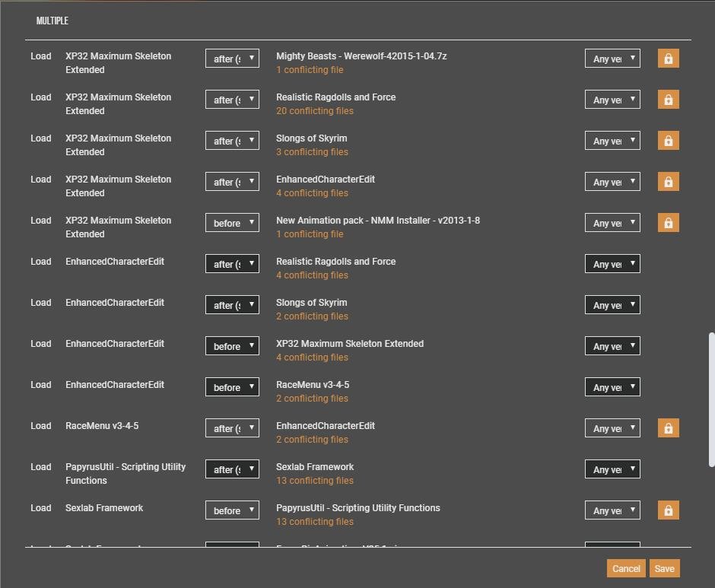Viewport: 715px width, 588px height.
Task: Open version dropdown for EnhancedCharacterEdit before RaceMenu row
Action: (612, 387)
